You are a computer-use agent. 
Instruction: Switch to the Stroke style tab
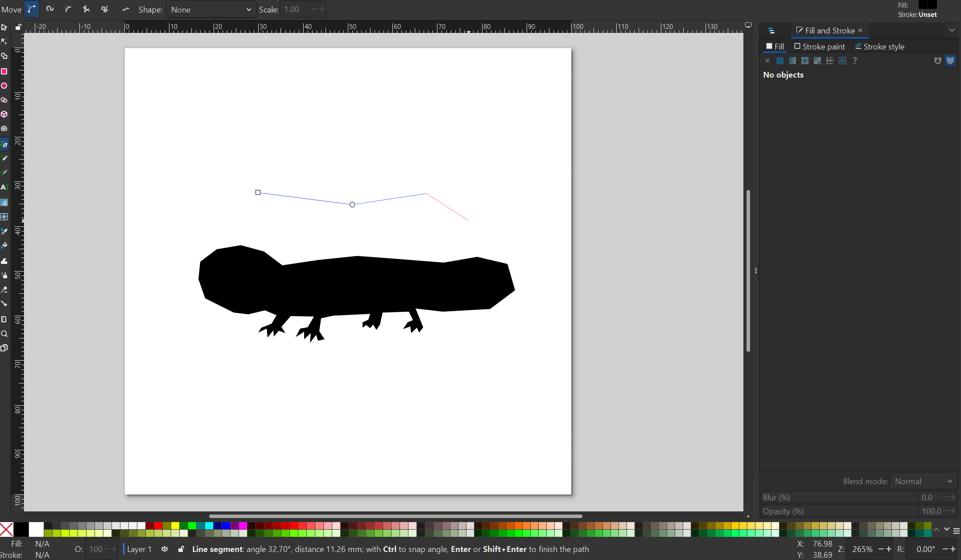pyautogui.click(x=879, y=46)
